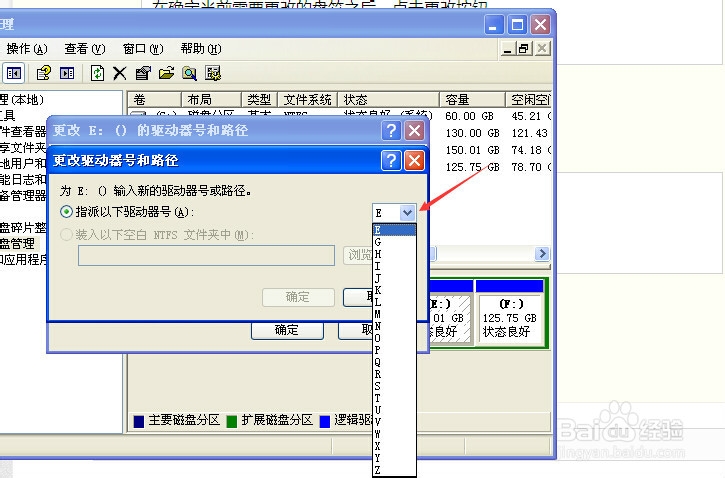This screenshot has width=725, height=478.
Task: Open the 帮助(H) menu
Action: pyautogui.click(x=201, y=49)
